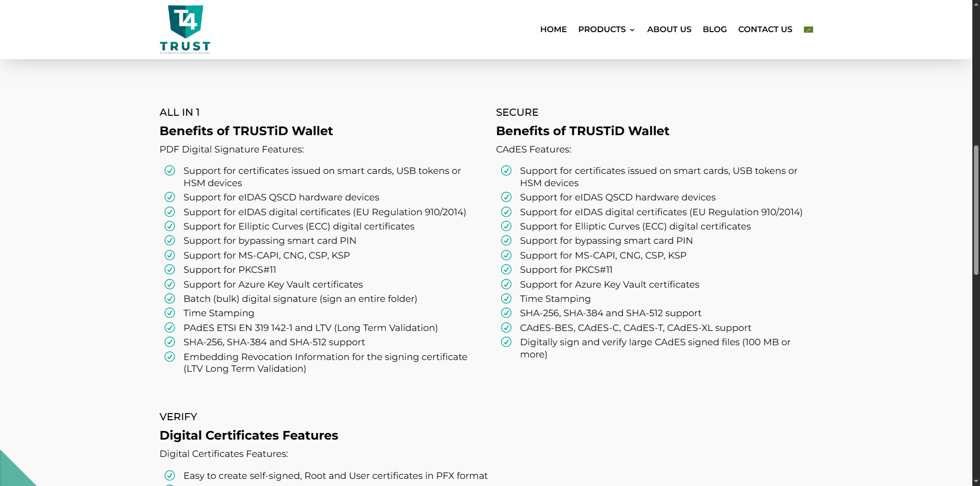
Task: Click the chevron arrow next to Products
Action: [x=632, y=30]
